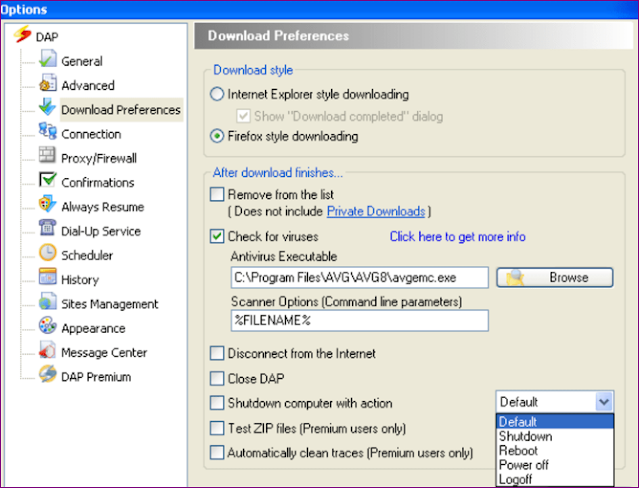Click the Download Preferences arrow icon

pyautogui.click(x=48, y=107)
